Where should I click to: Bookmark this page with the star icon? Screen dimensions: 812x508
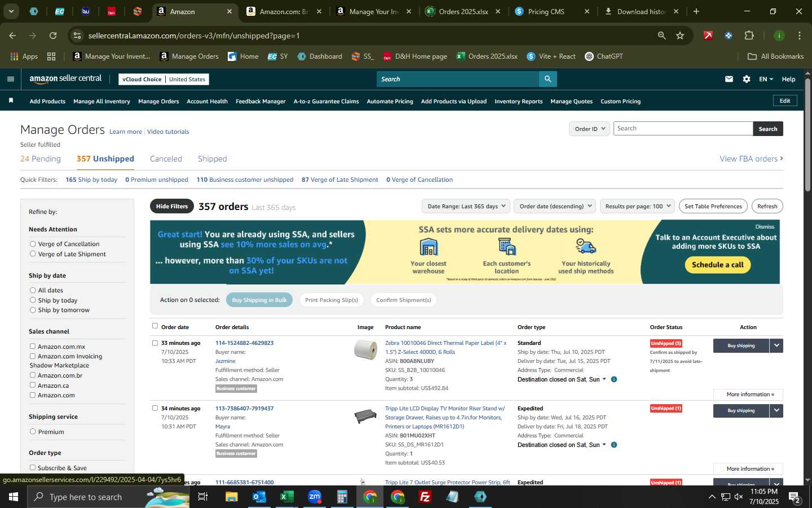[x=680, y=36]
